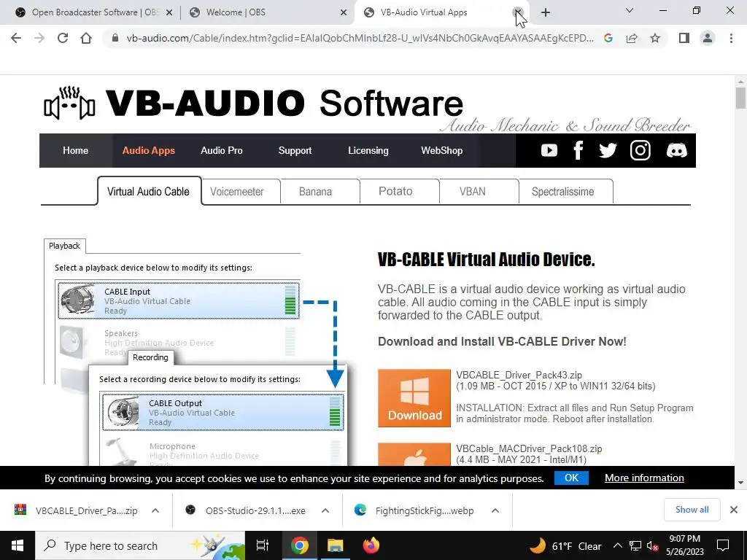This screenshot has width=747, height=560.
Task: Click the page's vertical scrollbar thumb
Action: point(740,98)
